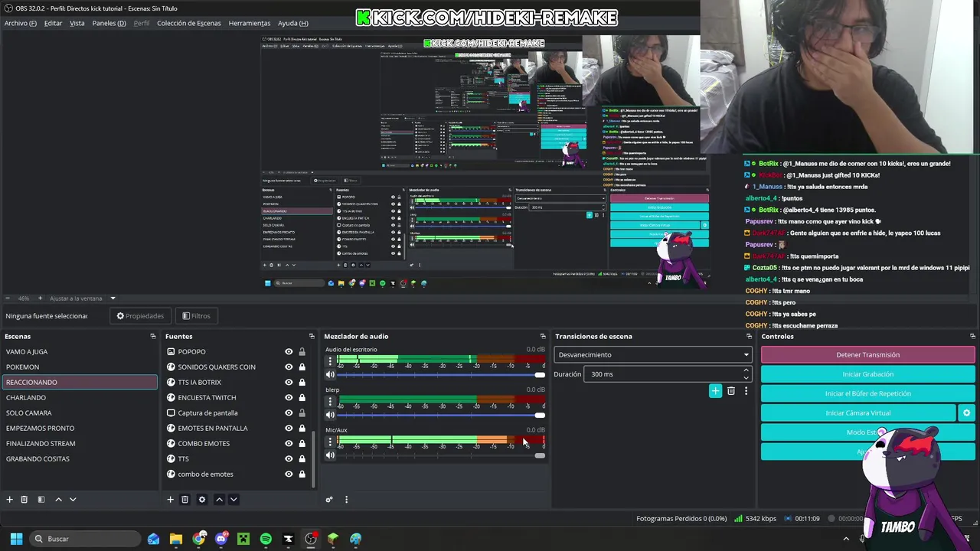980x551 pixels.
Task: Open preview zoom percentage dropdown arrow
Action: pyautogui.click(x=113, y=298)
